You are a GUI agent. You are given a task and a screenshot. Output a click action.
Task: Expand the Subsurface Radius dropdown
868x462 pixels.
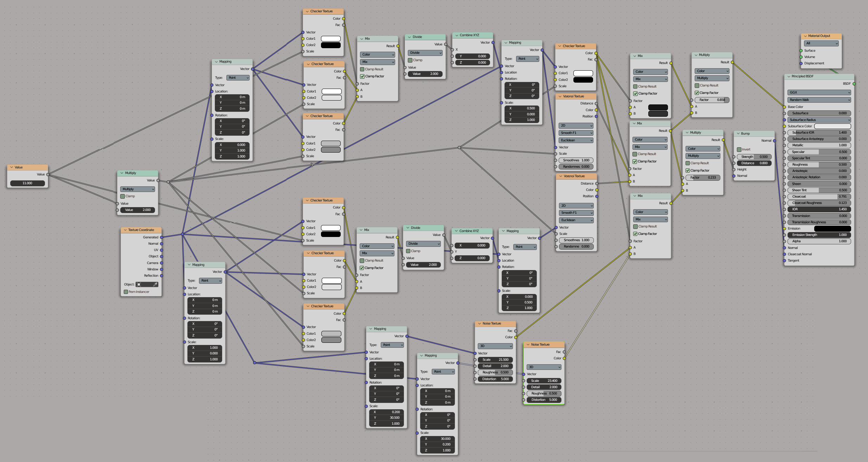[x=819, y=120]
